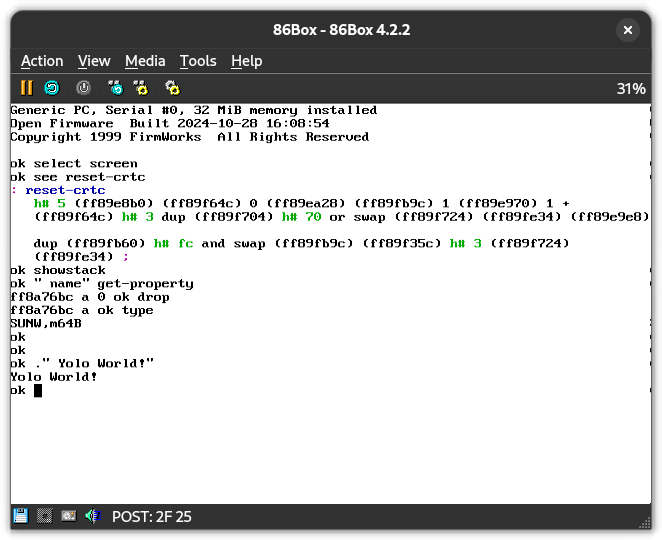Click the 31% emulation speed indicator
Viewport: 662px width, 540px height.
pos(631,89)
